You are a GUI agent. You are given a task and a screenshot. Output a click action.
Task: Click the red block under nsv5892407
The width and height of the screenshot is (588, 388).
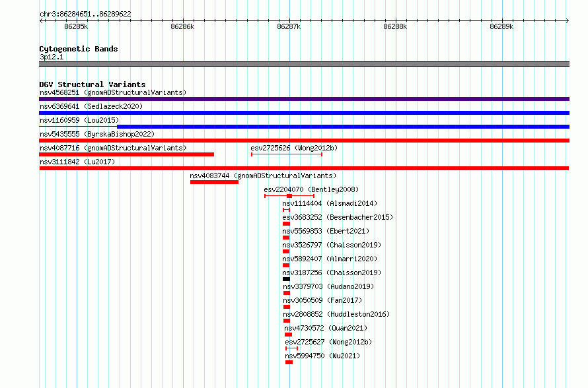286,265
